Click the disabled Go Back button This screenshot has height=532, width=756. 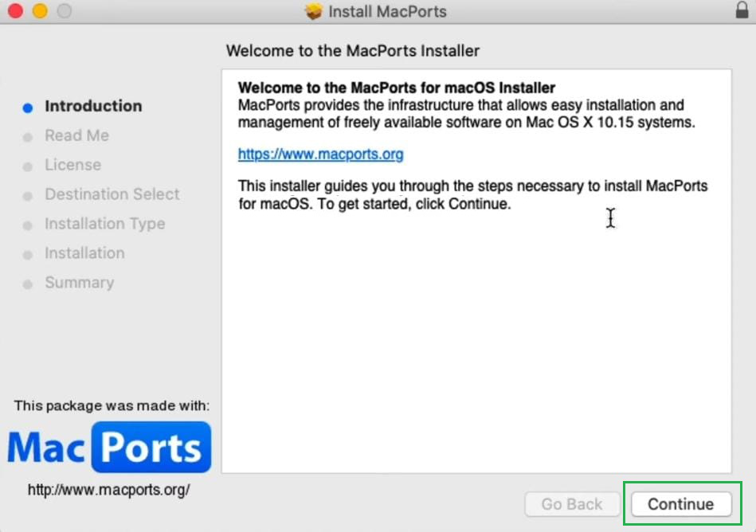(572, 504)
